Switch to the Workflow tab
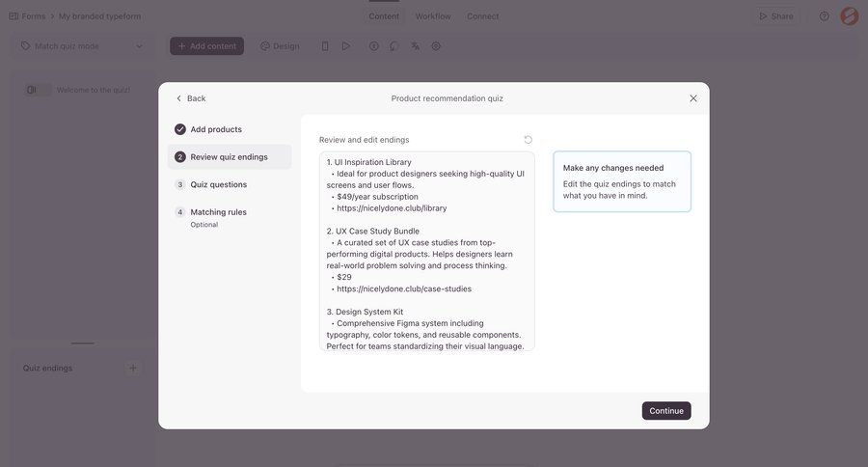This screenshot has width=868, height=467. 433,16
